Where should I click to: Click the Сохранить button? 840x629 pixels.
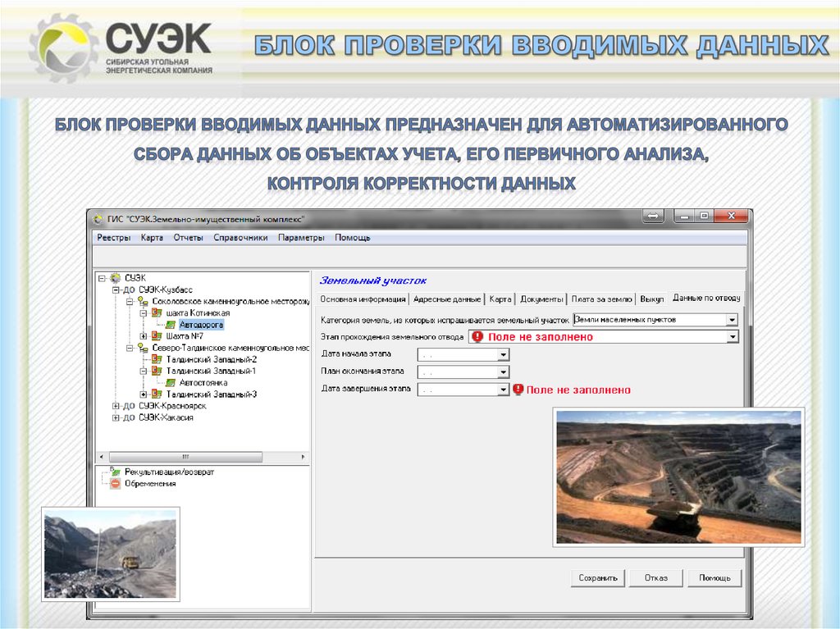[598, 578]
